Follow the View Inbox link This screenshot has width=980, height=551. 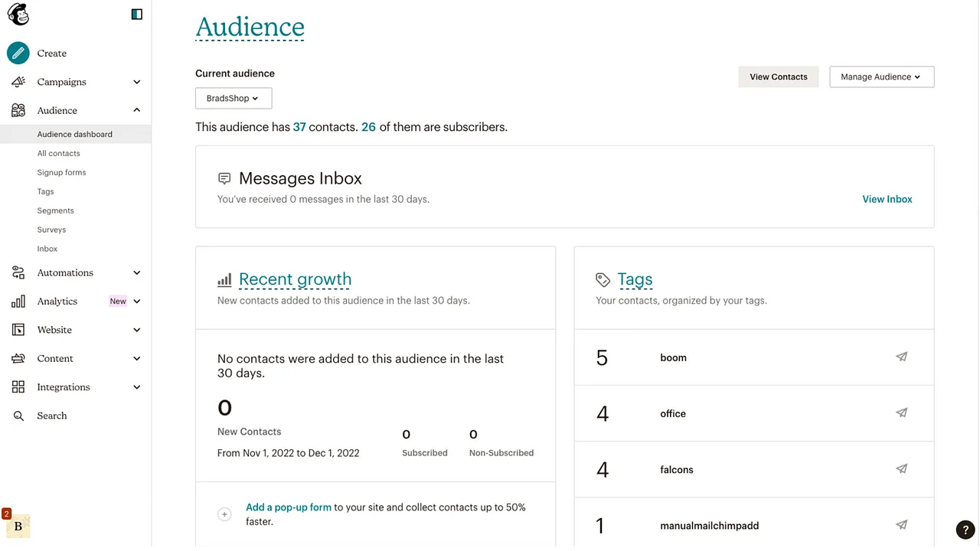(x=887, y=199)
